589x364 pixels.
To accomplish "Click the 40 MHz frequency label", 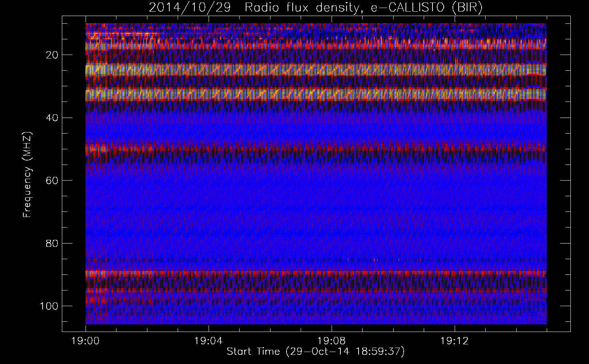I will (52, 118).
